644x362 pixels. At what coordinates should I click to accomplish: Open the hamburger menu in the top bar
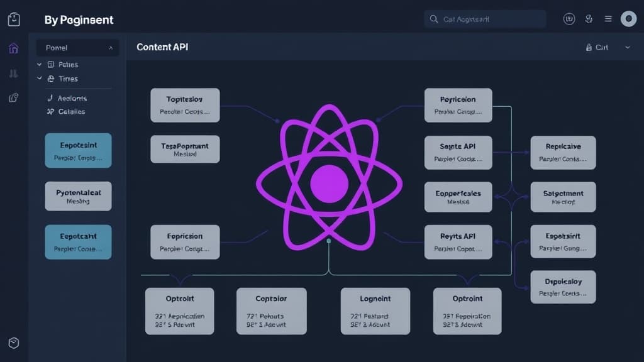click(608, 19)
